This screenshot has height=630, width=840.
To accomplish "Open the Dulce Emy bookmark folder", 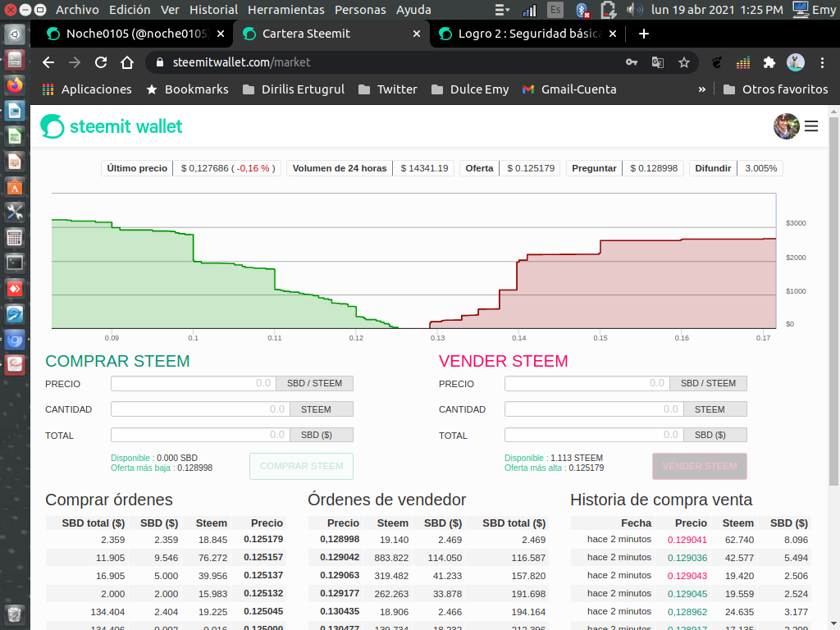I will click(470, 89).
